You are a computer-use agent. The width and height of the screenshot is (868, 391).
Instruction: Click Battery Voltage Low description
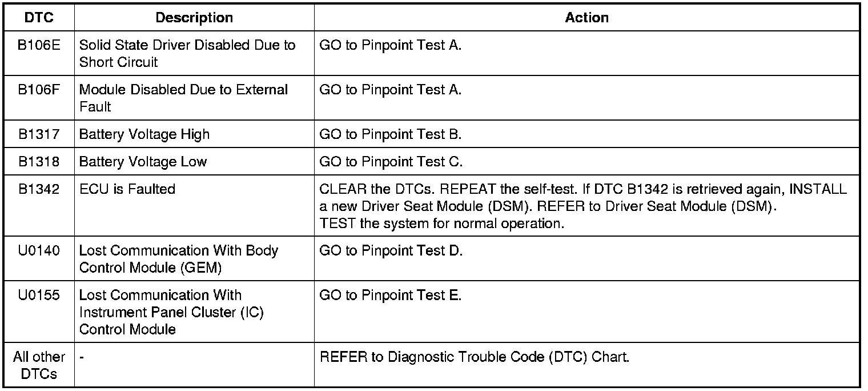pos(143,162)
